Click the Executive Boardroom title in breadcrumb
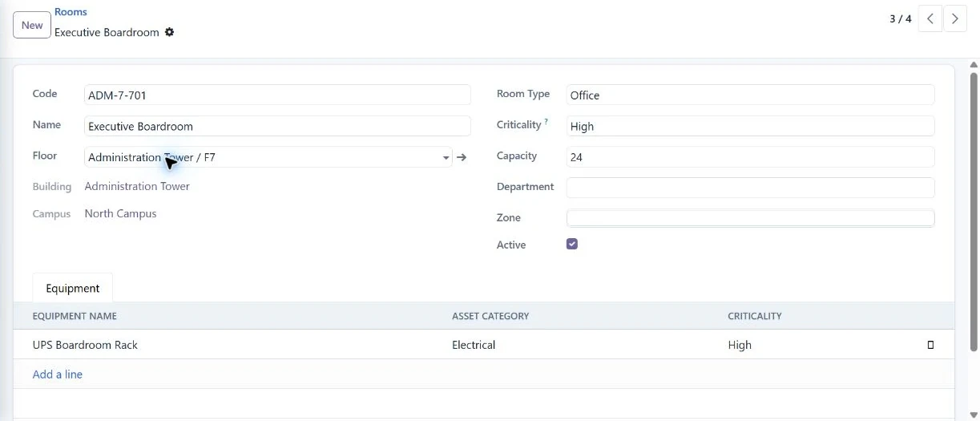The height and width of the screenshot is (421, 980). [x=107, y=32]
